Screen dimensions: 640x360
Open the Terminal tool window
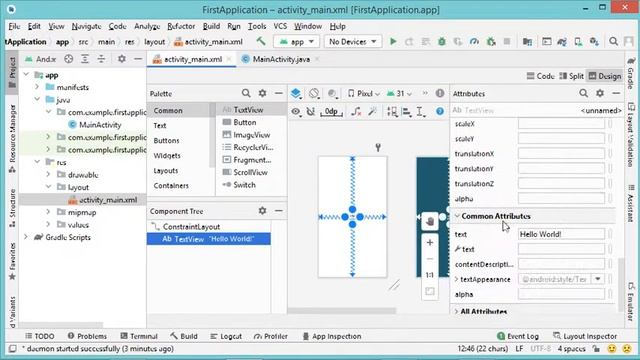[139, 336]
